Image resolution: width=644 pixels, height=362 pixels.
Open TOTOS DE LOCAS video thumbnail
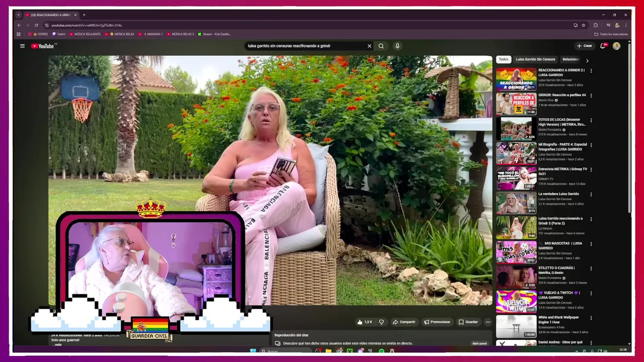pyautogui.click(x=516, y=129)
